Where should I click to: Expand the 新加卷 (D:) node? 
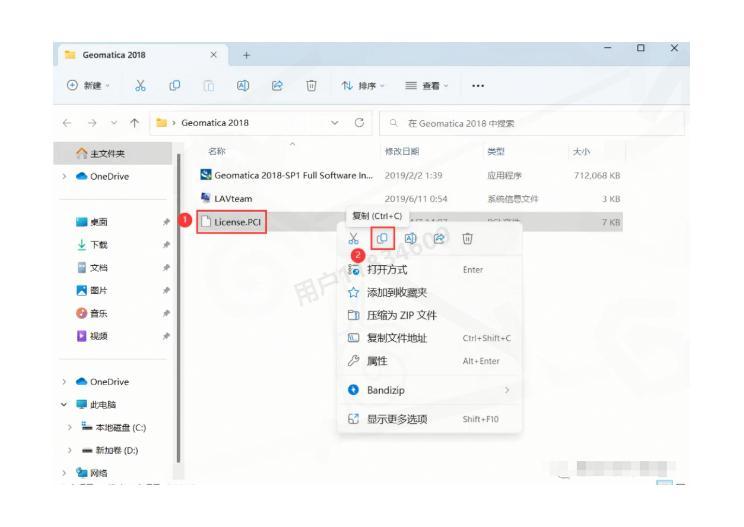[70, 450]
